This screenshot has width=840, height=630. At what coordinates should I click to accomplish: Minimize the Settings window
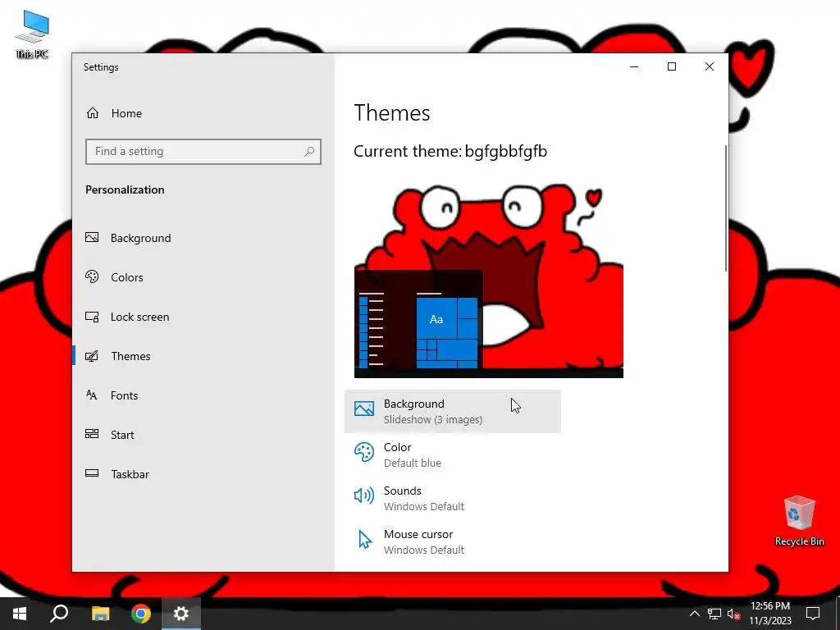[x=634, y=66]
